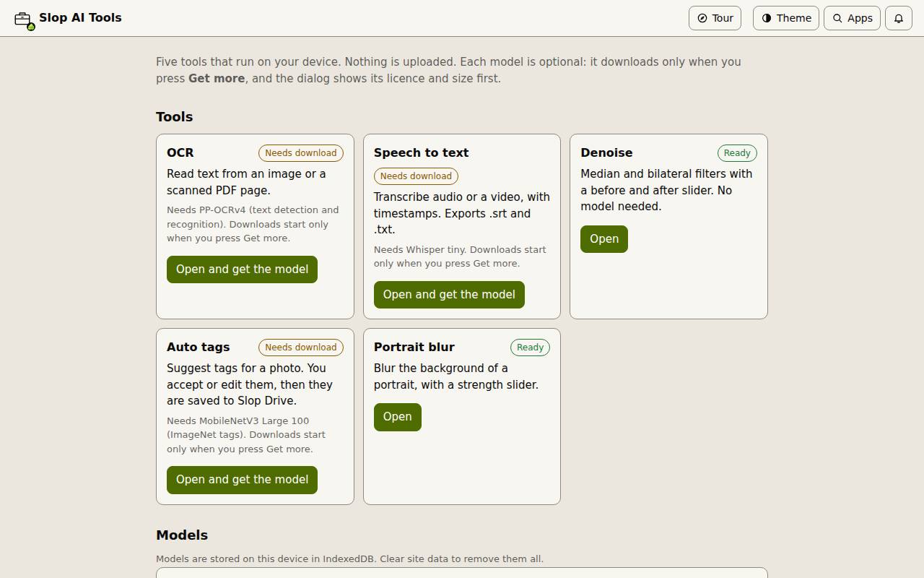Click the Denoise card heading
The image size is (924, 578).
coord(606,152)
